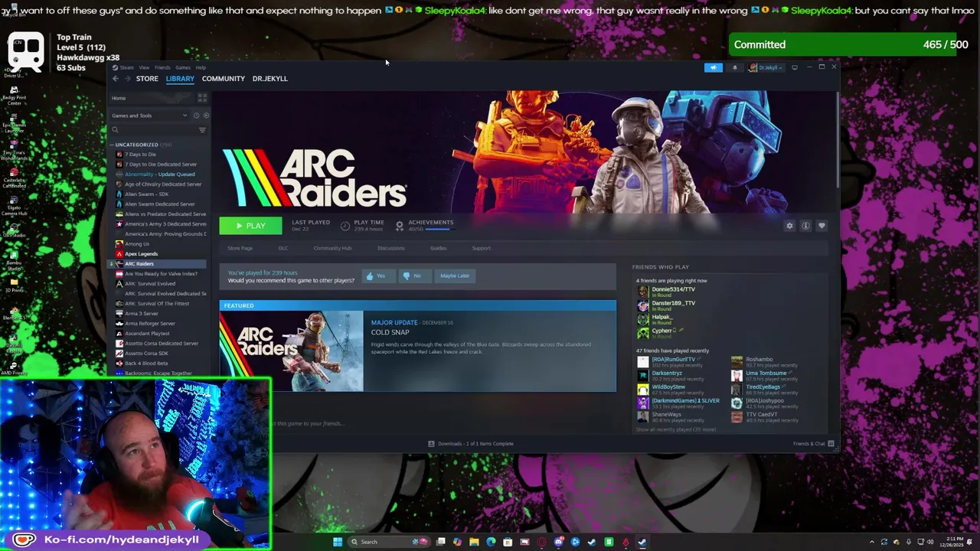Open the DLC link

coord(283,248)
